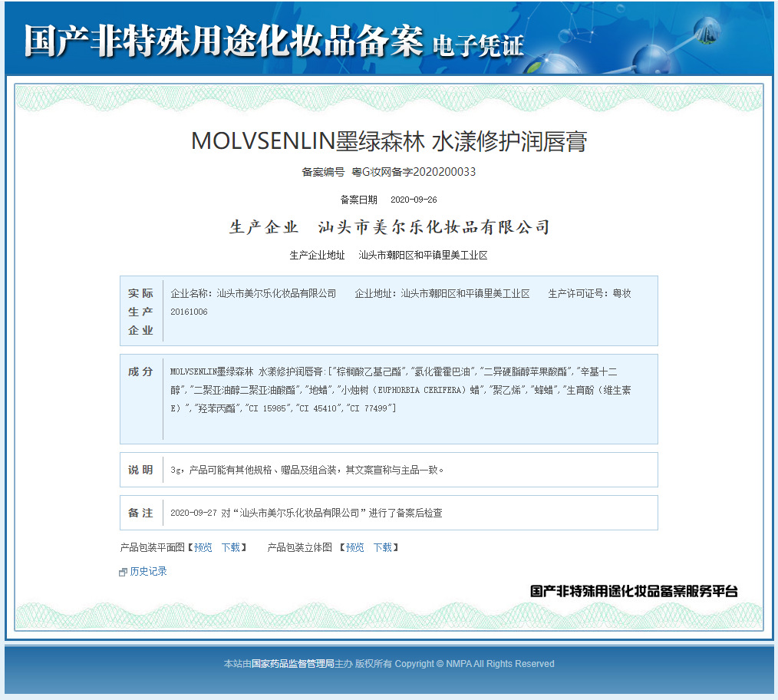Screen dimensions: 778x700
Task: Download the 产品包装平面图 file
Action: 231,547
